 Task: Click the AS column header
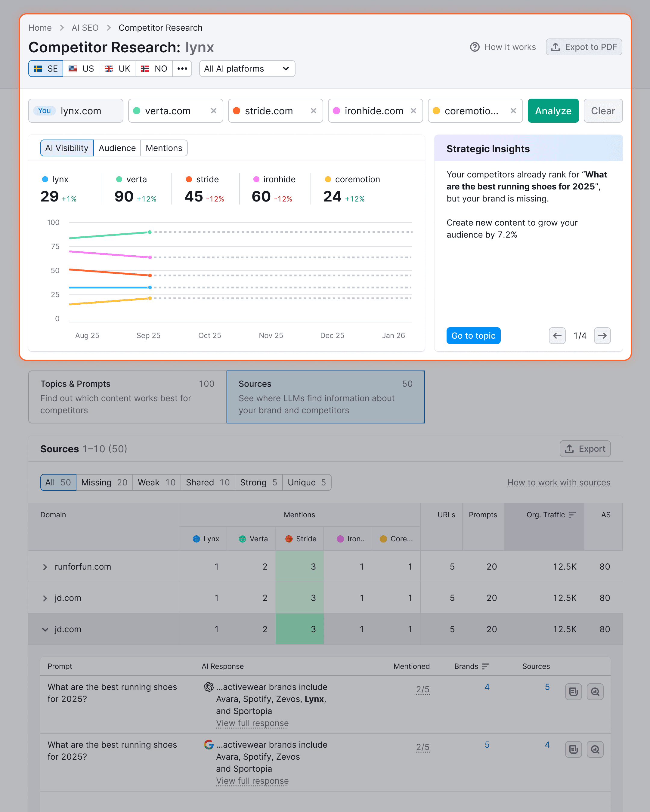click(x=605, y=515)
